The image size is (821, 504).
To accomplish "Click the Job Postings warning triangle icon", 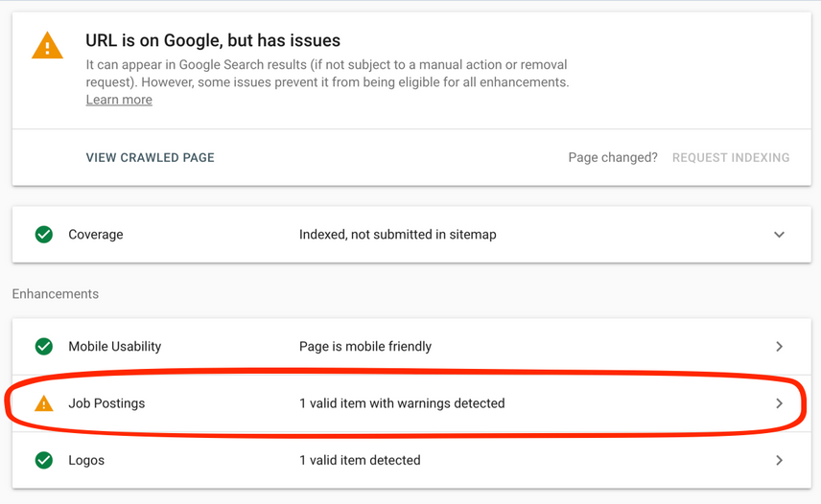I will [44, 403].
